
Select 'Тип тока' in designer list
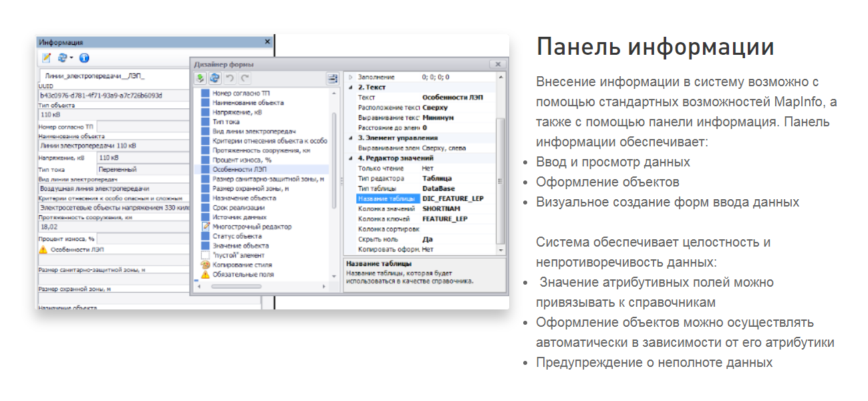pos(225,122)
